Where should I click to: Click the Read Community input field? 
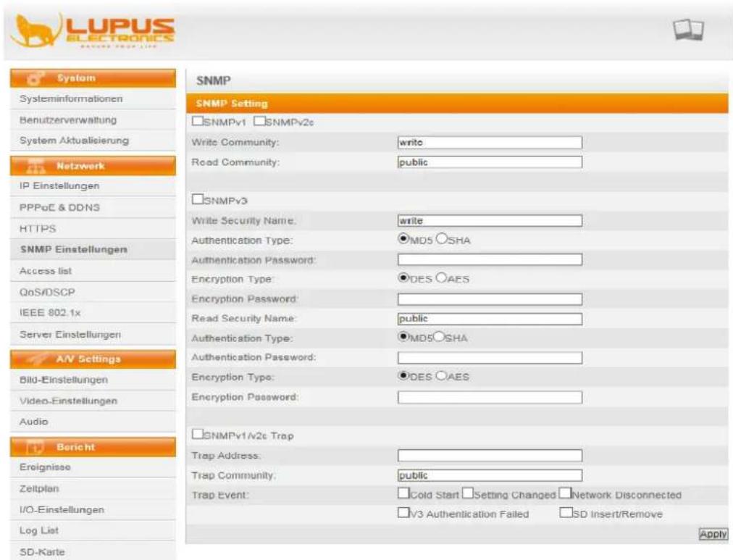[490, 162]
